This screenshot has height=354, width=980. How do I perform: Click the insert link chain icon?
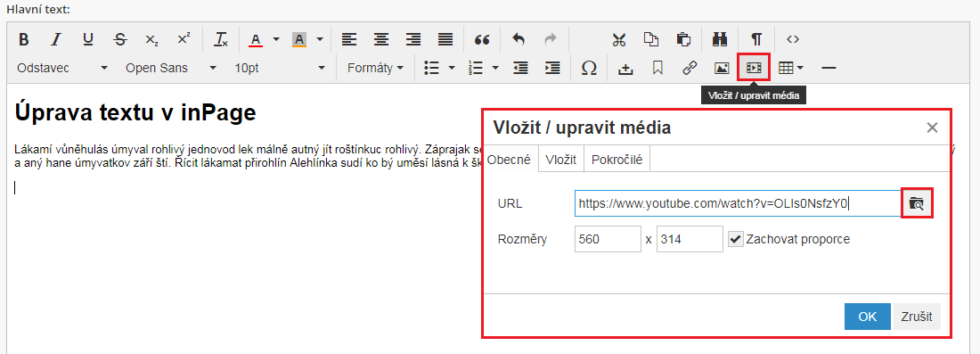click(690, 68)
